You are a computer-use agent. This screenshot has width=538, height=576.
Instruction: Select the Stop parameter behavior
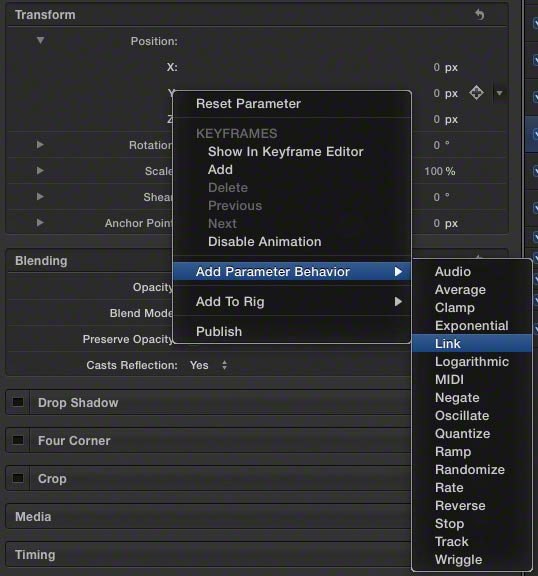point(472,524)
